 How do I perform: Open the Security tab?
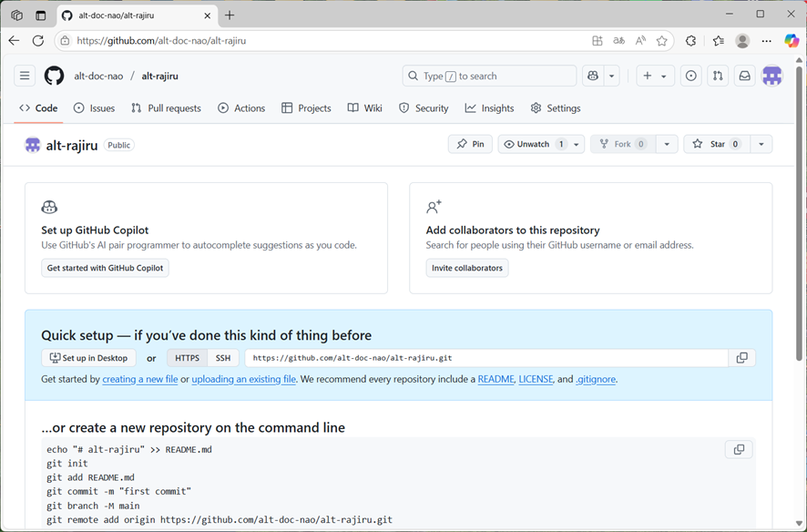424,108
